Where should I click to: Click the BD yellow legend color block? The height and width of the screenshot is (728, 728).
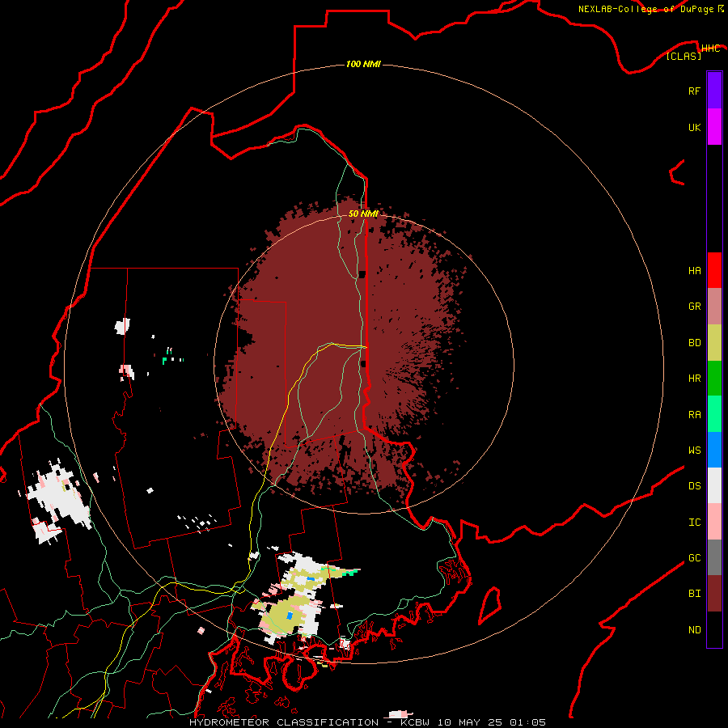pyautogui.click(x=714, y=343)
